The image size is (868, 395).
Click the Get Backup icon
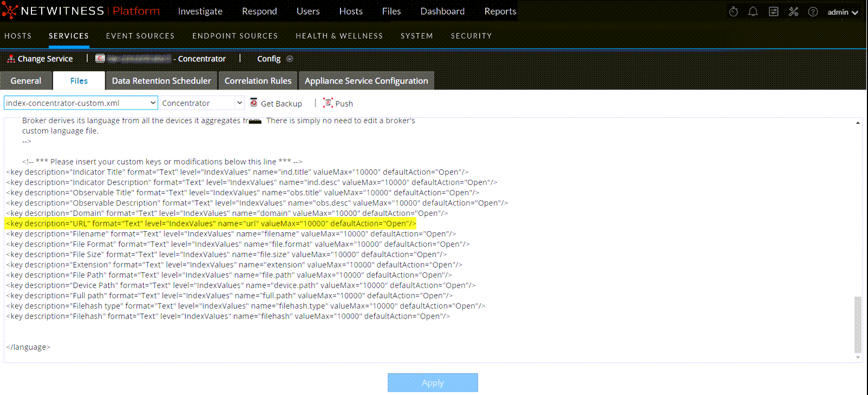click(x=254, y=103)
